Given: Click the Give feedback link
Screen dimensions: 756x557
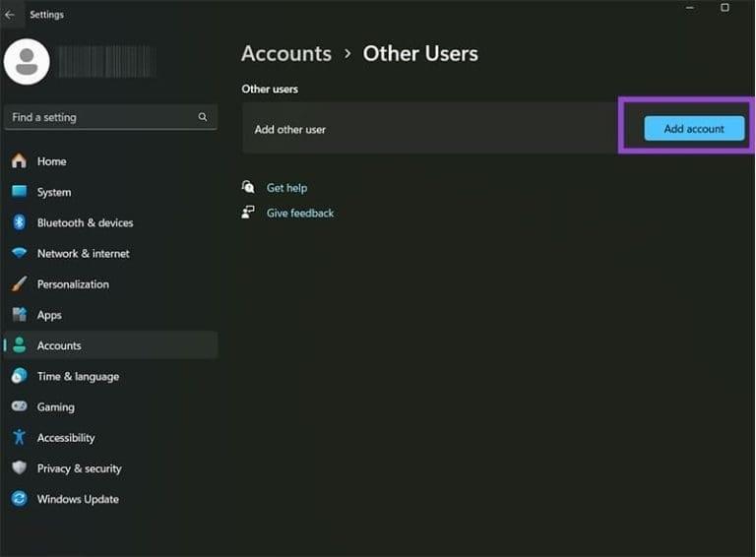Looking at the screenshot, I should click(300, 213).
